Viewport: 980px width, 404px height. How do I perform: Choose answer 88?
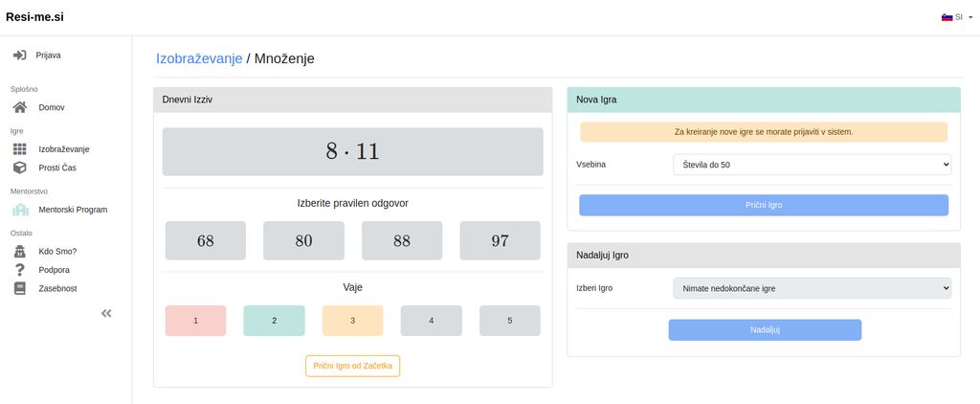point(402,241)
